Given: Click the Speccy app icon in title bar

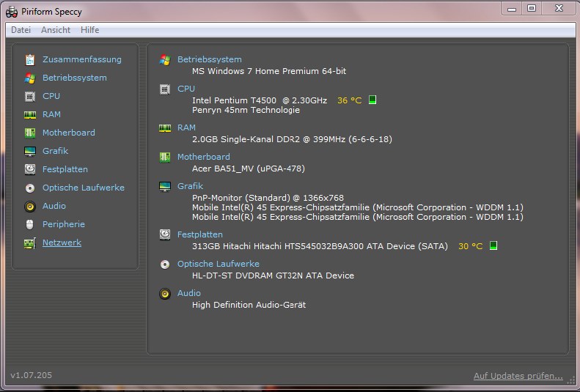Looking at the screenshot, I should [x=12, y=12].
